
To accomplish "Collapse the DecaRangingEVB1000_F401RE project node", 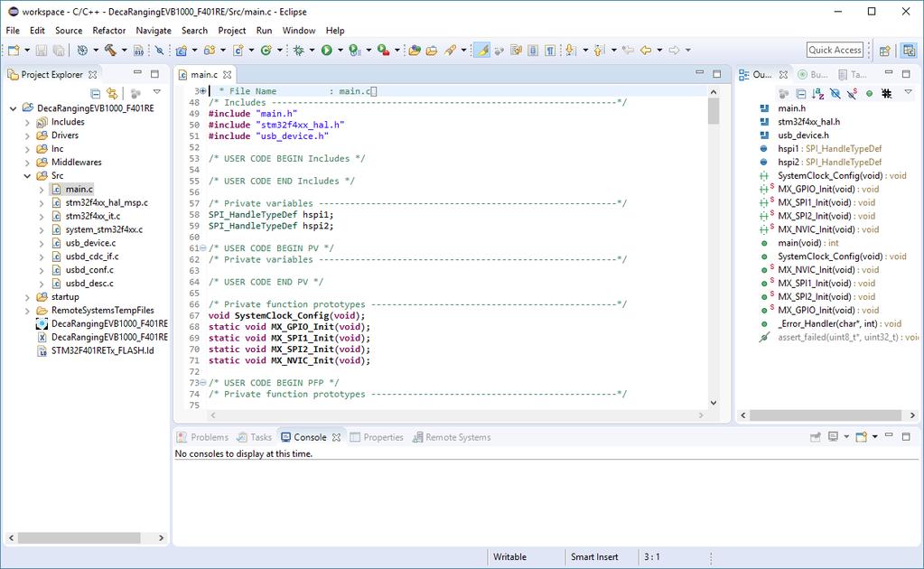I will click(13, 108).
